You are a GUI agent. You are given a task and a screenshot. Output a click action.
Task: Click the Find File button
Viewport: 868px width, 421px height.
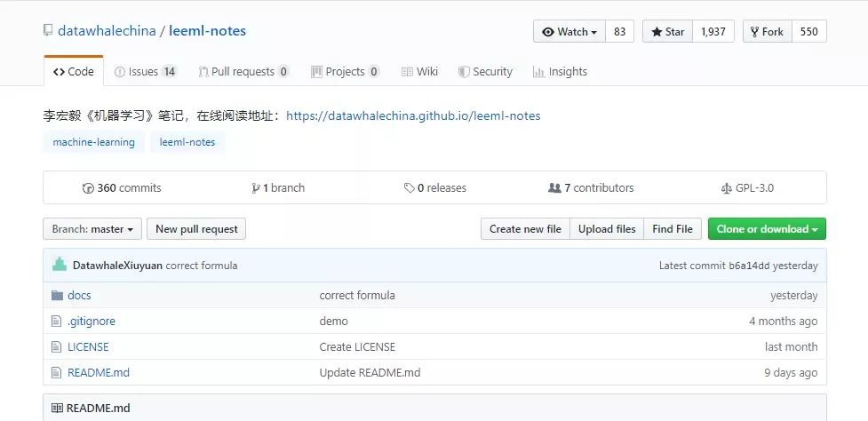point(673,229)
